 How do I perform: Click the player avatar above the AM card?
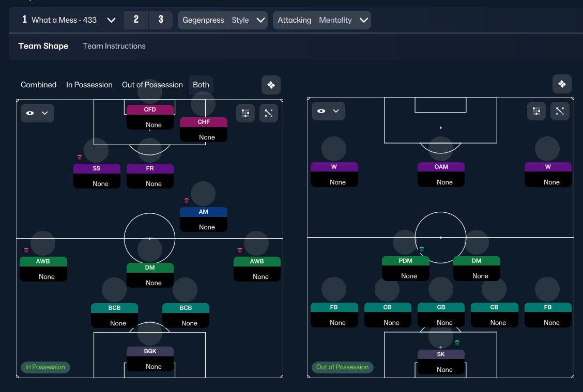[203, 194]
